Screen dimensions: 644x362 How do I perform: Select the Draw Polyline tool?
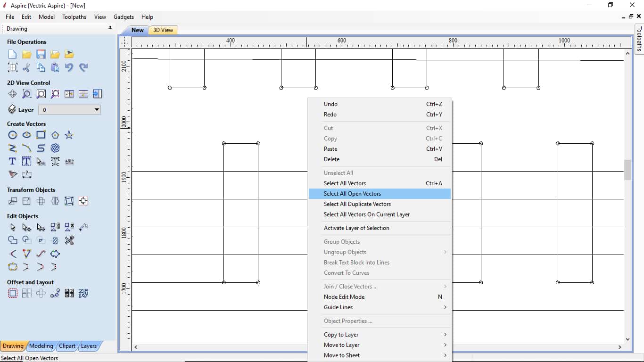click(13, 148)
